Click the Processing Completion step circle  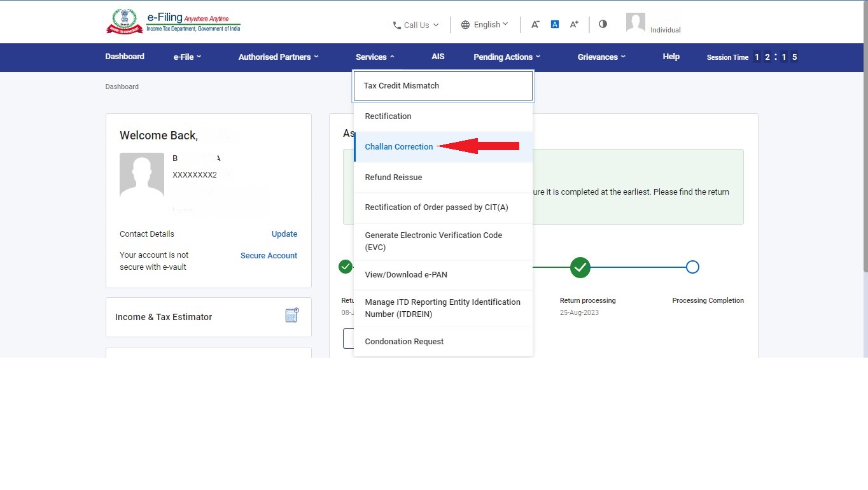[692, 267]
